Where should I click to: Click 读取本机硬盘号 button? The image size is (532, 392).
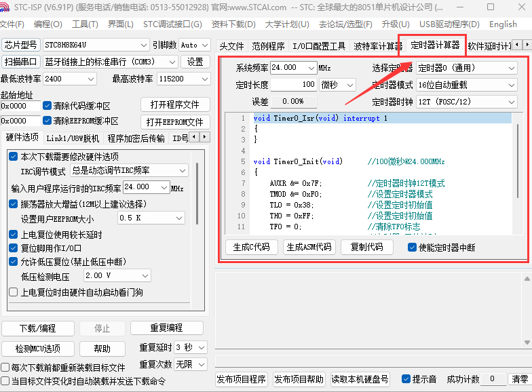tap(360, 378)
